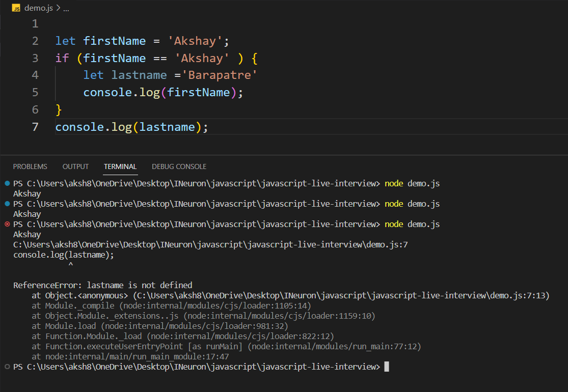Viewport: 568px width, 392px height.
Task: Click the 'ReferenceError: lastname is not defined' message
Action: coord(103,285)
